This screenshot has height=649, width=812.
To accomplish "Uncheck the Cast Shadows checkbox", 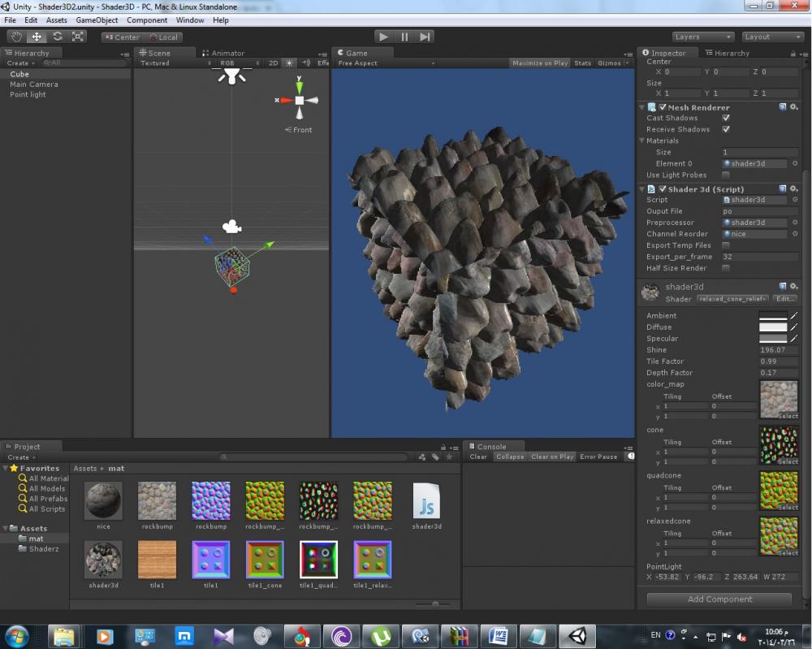I will (x=726, y=118).
